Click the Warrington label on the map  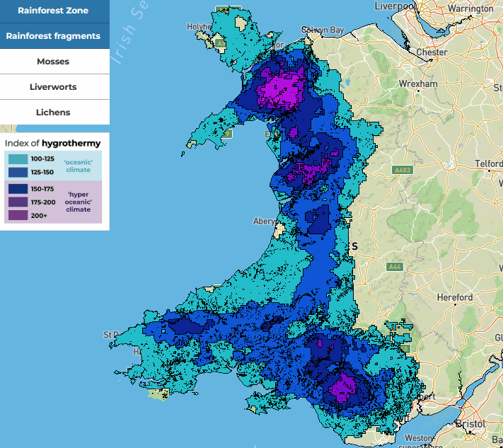pyautogui.click(x=470, y=8)
